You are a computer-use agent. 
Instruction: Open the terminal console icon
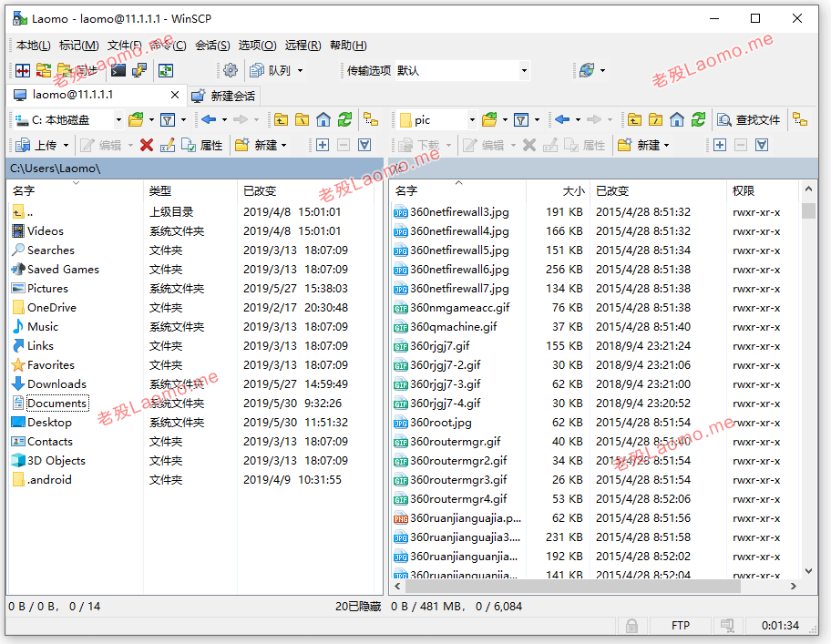coord(118,70)
